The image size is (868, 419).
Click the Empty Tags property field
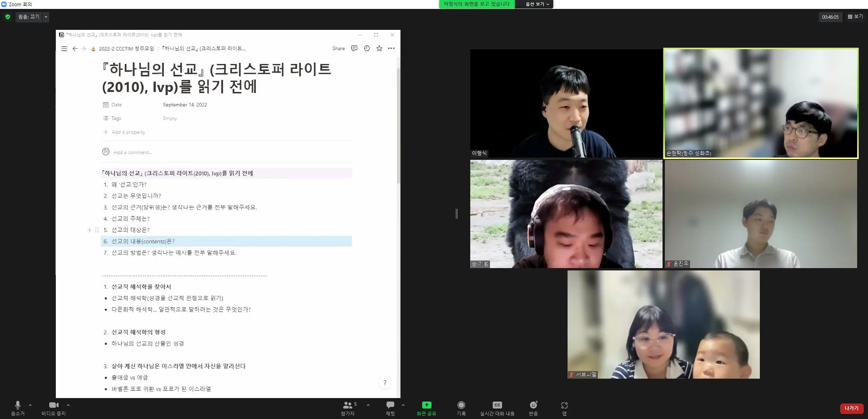pos(170,118)
